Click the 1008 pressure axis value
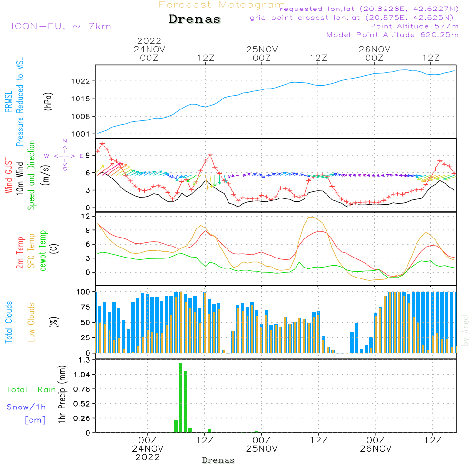Screen dimensions: 476x476 tap(80, 117)
